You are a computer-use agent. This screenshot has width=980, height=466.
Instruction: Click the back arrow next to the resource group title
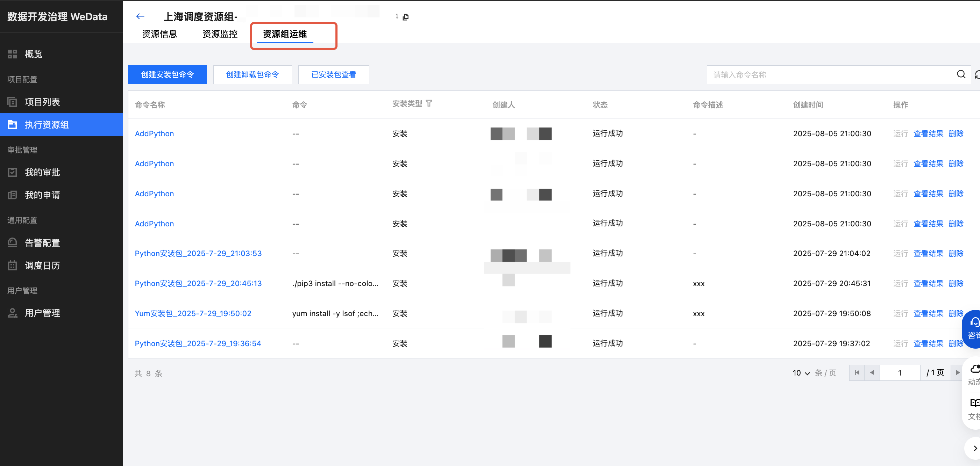[x=140, y=16]
